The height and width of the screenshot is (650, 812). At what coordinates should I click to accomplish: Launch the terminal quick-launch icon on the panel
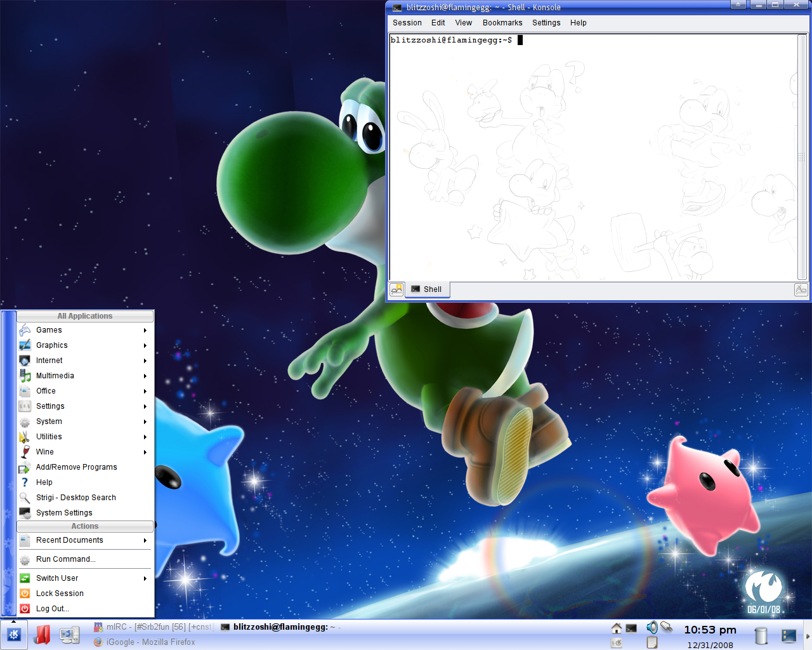(631, 628)
